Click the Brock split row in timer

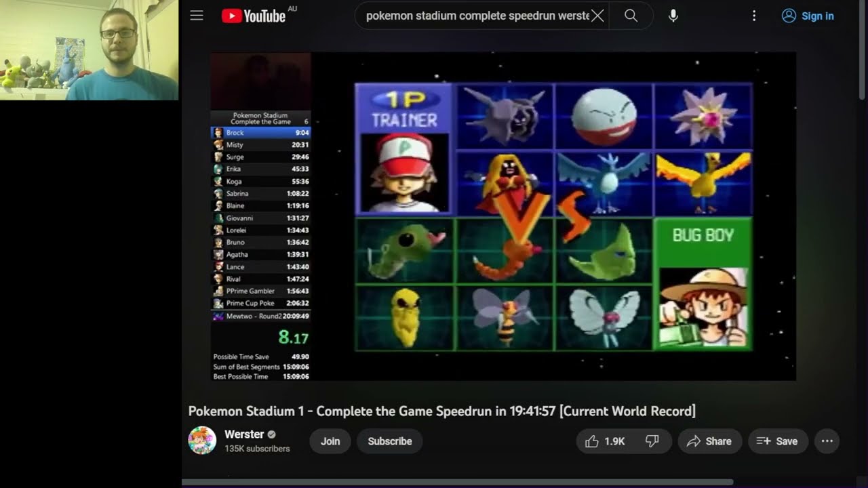261,133
